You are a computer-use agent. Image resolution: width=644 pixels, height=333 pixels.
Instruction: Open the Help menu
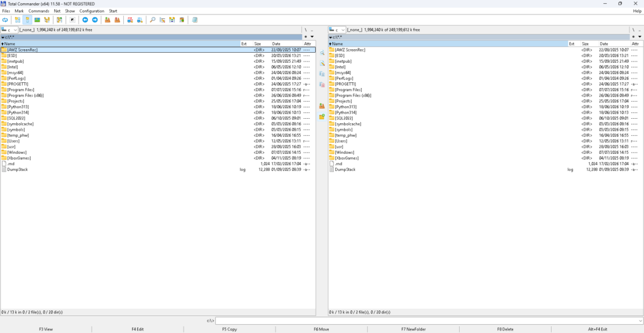(636, 11)
